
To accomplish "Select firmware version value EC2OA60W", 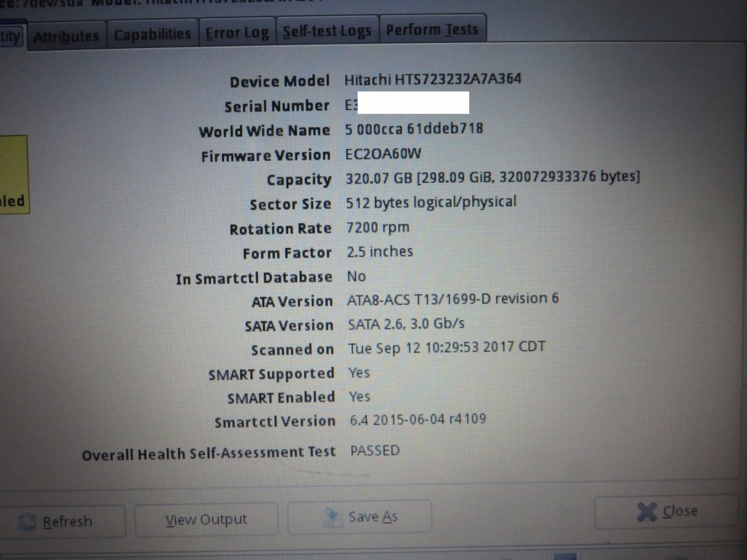I will coord(383,154).
